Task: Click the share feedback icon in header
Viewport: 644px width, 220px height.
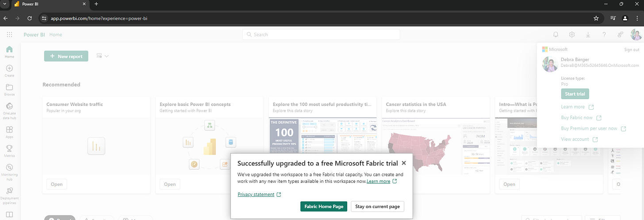Action: (620, 35)
